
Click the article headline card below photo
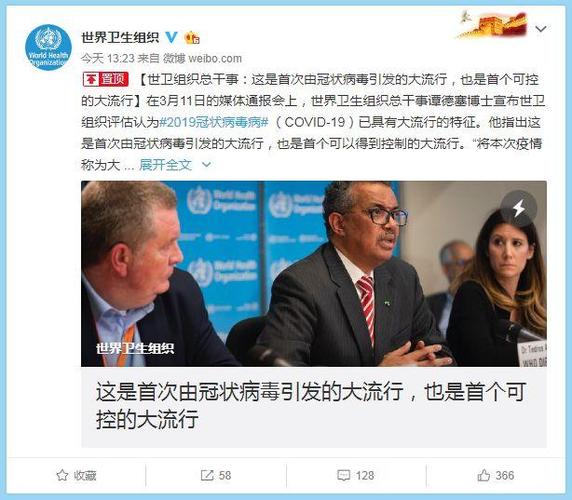314,407
